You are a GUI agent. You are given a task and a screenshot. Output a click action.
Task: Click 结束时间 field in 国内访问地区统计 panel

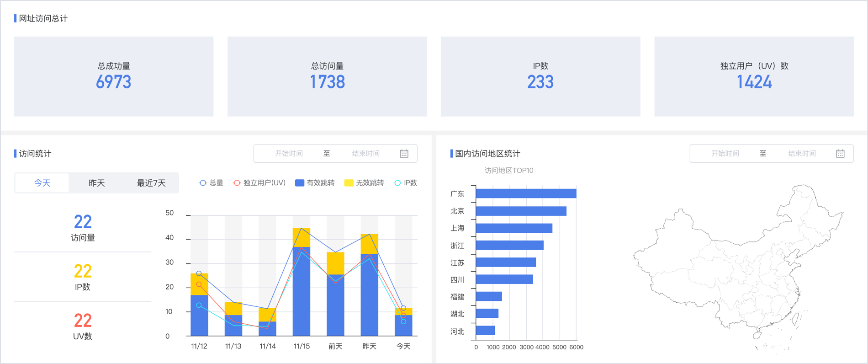coord(802,154)
